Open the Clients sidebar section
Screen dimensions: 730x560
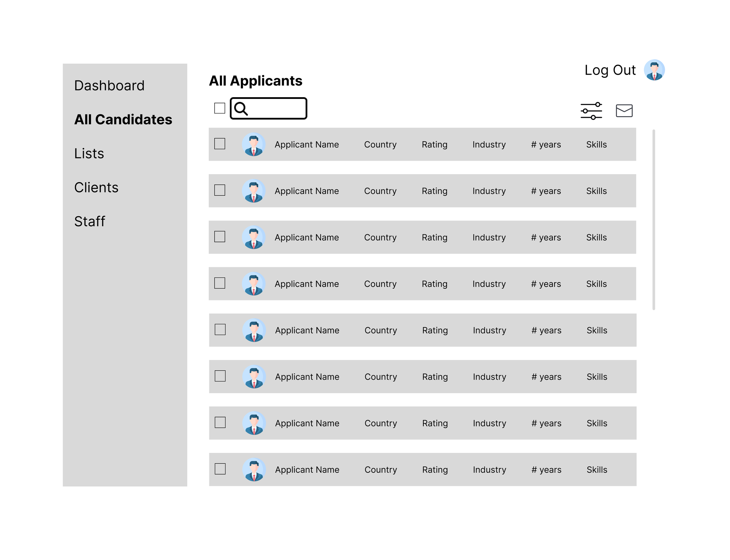(96, 187)
